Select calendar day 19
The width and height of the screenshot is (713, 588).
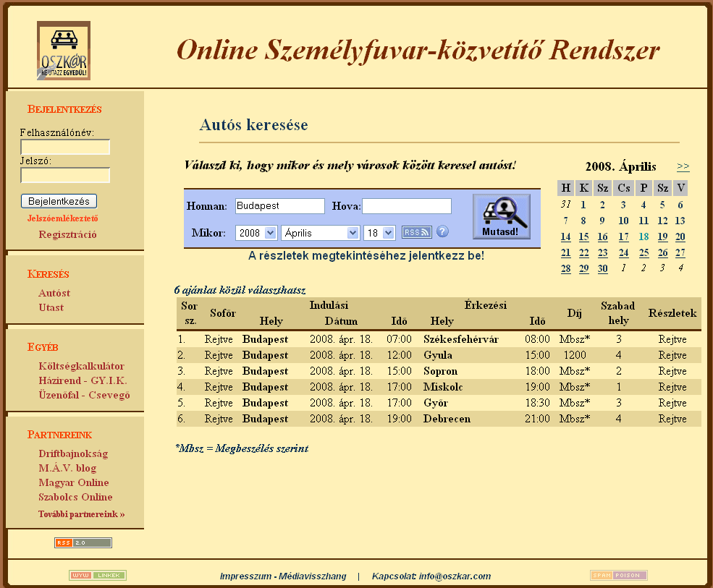662,237
